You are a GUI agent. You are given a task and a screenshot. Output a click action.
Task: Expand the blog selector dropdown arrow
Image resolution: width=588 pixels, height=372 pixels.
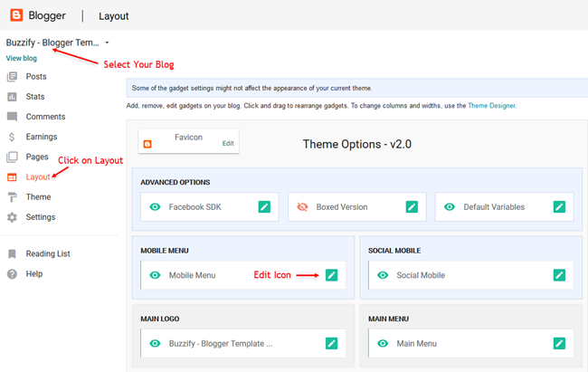[x=107, y=43]
